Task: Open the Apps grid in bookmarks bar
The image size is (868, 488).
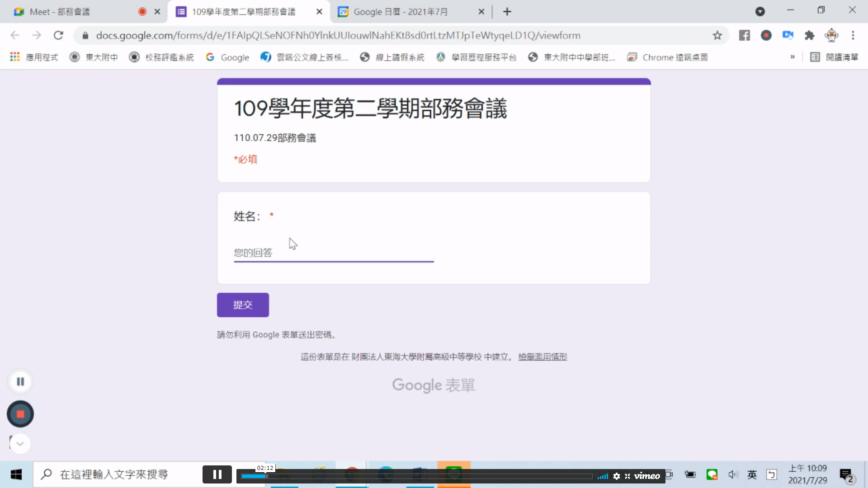Action: tap(15, 57)
